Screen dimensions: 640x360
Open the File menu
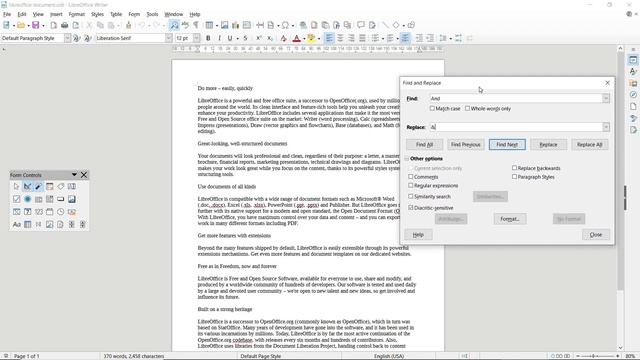(7, 14)
